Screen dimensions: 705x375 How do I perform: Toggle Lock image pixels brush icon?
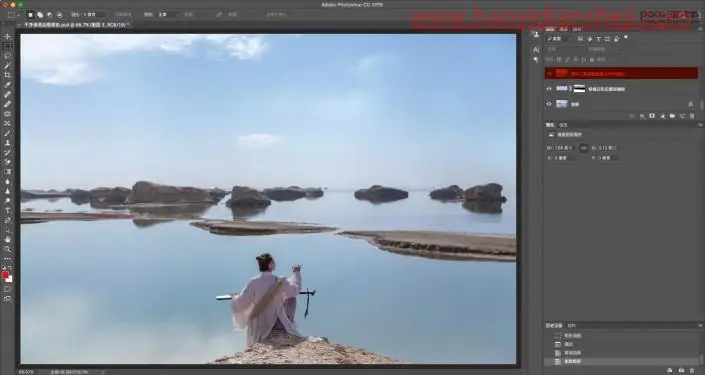567,59
